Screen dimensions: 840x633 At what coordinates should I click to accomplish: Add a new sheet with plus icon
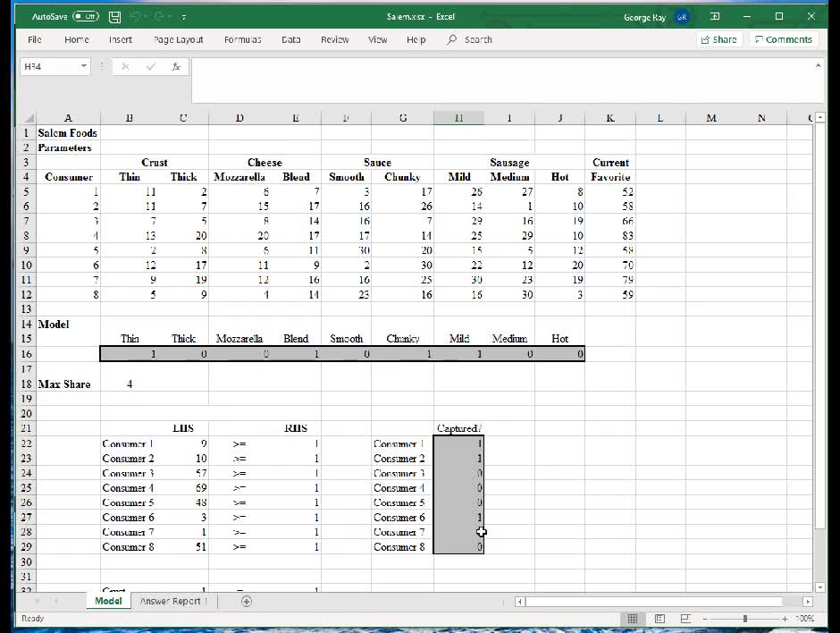[247, 602]
